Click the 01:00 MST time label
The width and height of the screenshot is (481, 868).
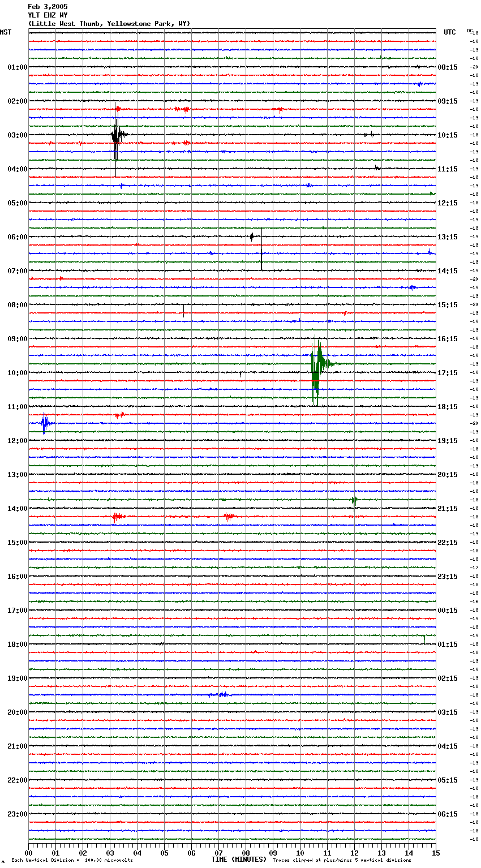pyautogui.click(x=18, y=67)
